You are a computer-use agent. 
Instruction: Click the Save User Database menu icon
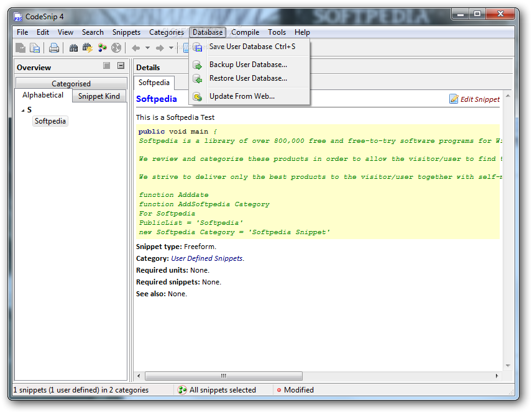pos(198,47)
